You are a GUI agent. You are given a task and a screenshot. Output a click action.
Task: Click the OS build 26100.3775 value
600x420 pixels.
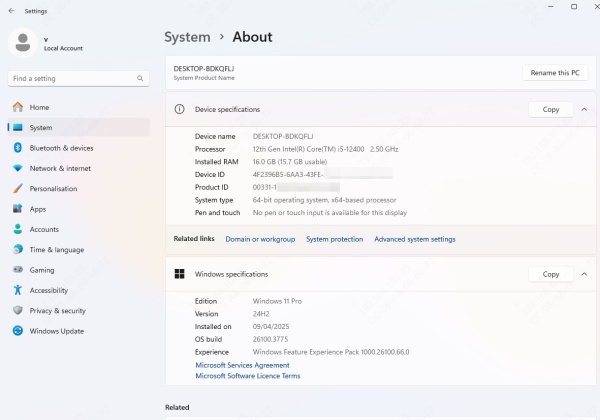point(270,339)
